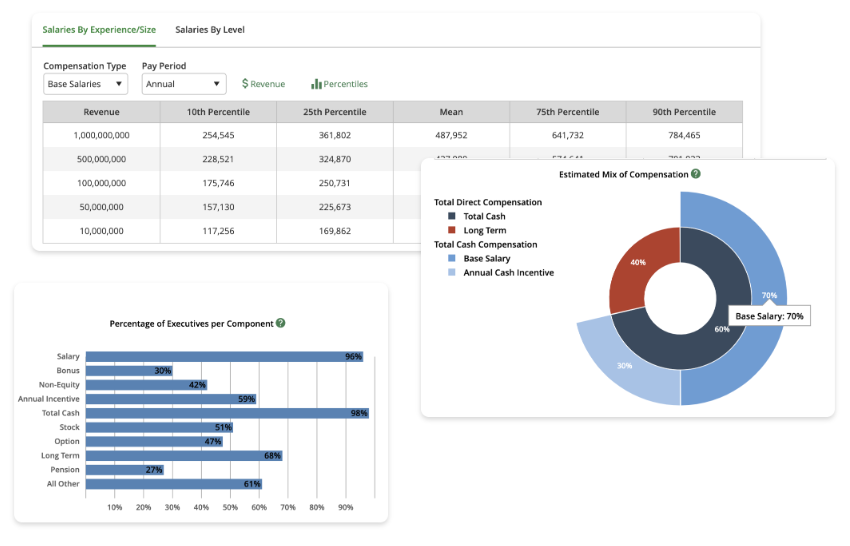
Task: Click the 10th Percentile column header
Action: 218,112
